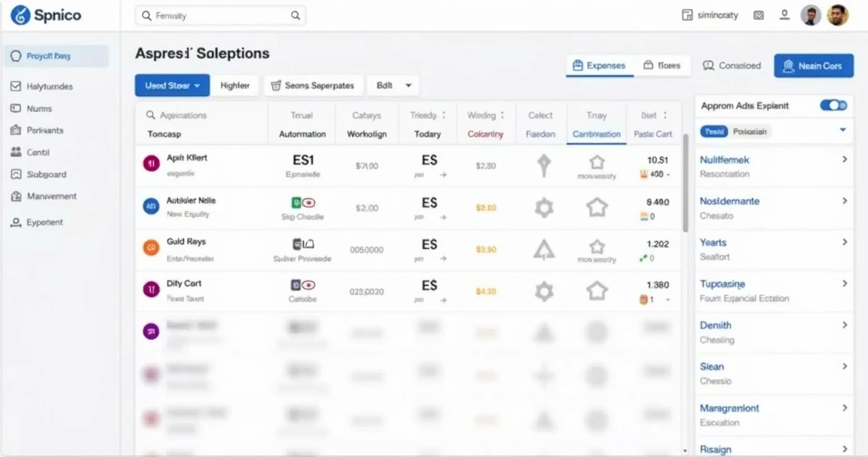Screen dimensions: 868x457
Task: Select the Poiasioih pill filter
Action: click(750, 131)
